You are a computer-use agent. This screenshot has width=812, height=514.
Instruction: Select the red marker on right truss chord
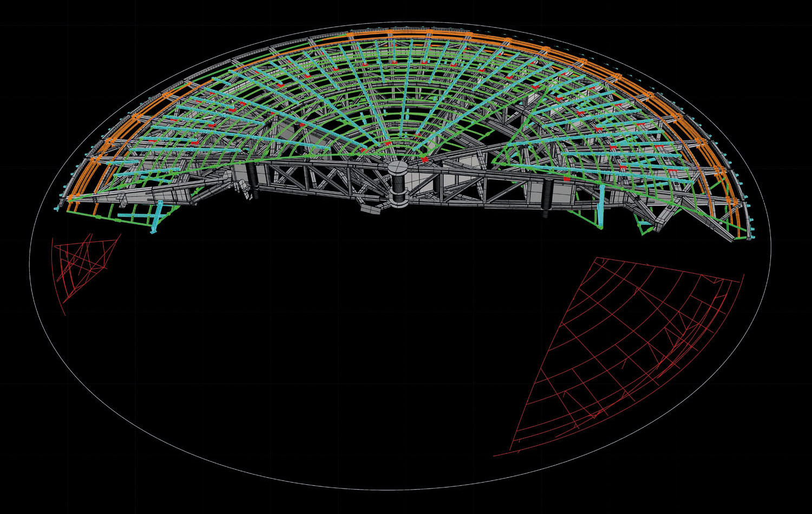(x=567, y=178)
